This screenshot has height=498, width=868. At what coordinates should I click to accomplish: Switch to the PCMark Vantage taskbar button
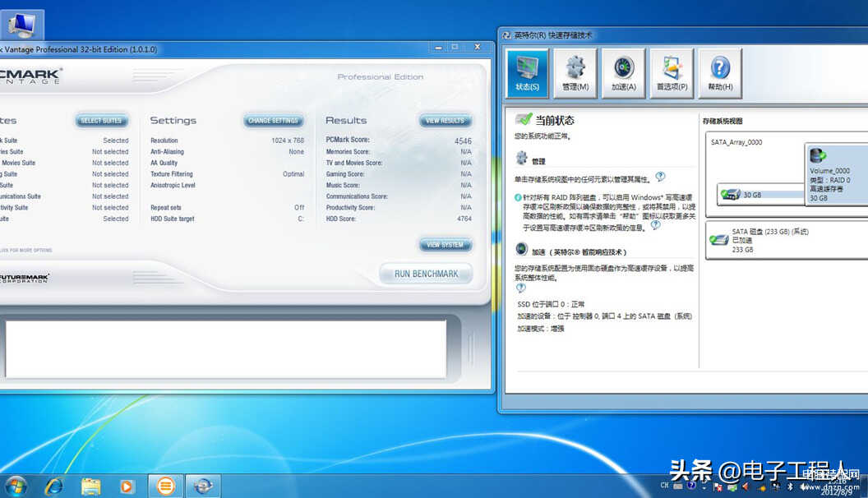click(165, 486)
